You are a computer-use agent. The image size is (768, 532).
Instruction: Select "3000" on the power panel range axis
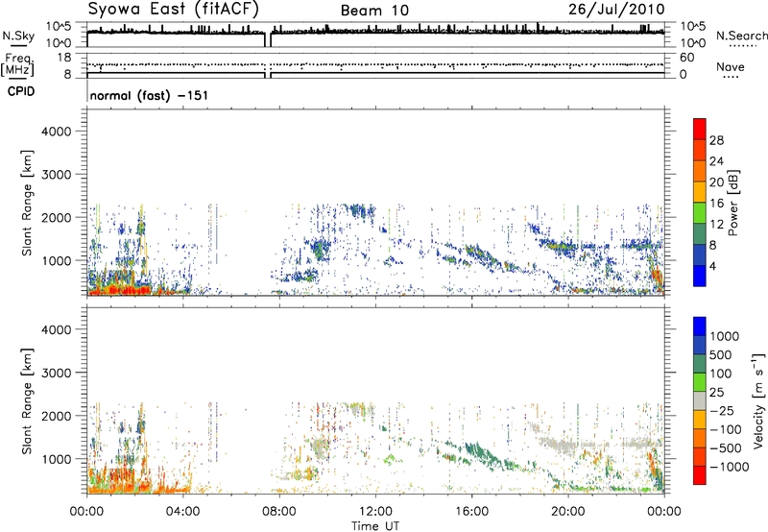click(x=57, y=175)
